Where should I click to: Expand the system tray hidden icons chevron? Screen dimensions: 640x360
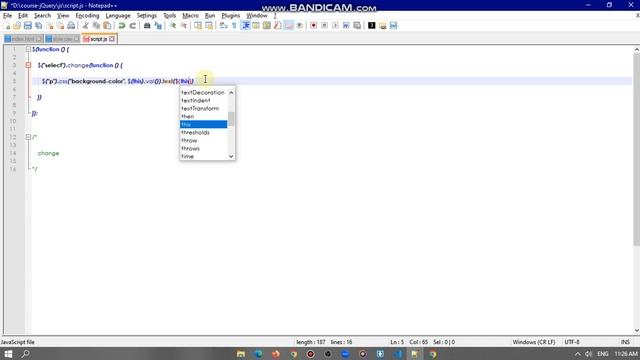577,354
